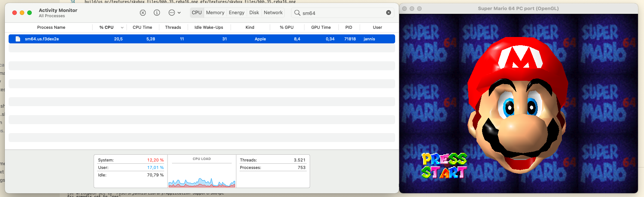
Task: Click the document icon beside sm64.us.f3dex2e
Action: [18, 39]
